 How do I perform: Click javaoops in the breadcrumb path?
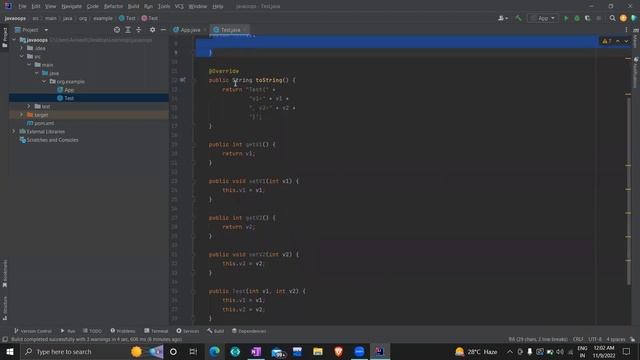point(16,18)
